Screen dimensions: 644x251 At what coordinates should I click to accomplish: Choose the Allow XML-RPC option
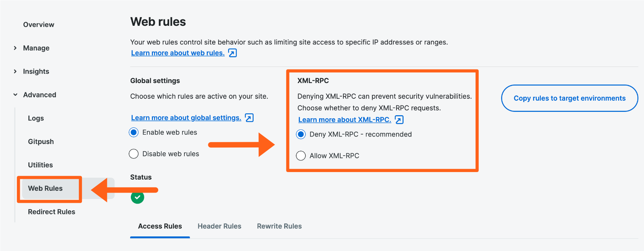(x=301, y=155)
